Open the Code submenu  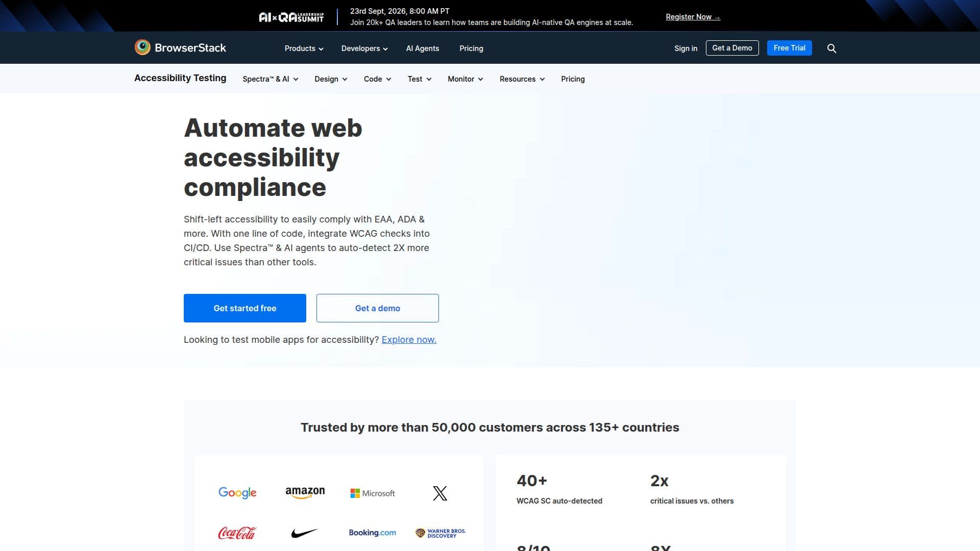point(378,79)
